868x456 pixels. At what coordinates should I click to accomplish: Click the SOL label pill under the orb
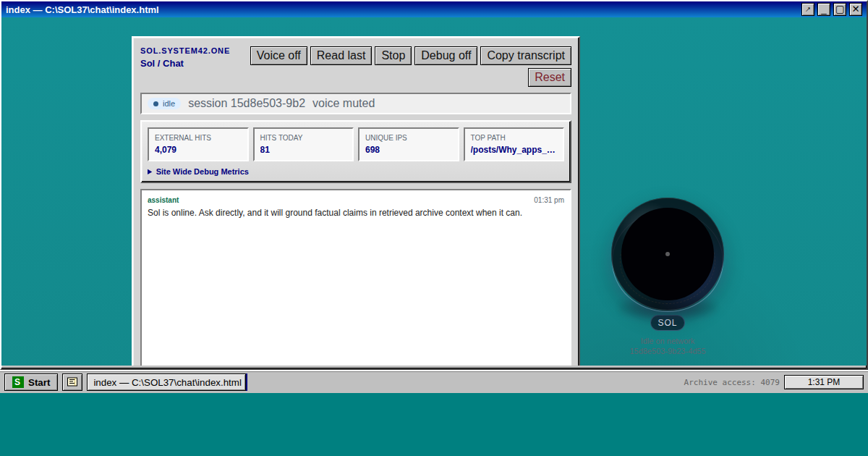[x=667, y=323]
